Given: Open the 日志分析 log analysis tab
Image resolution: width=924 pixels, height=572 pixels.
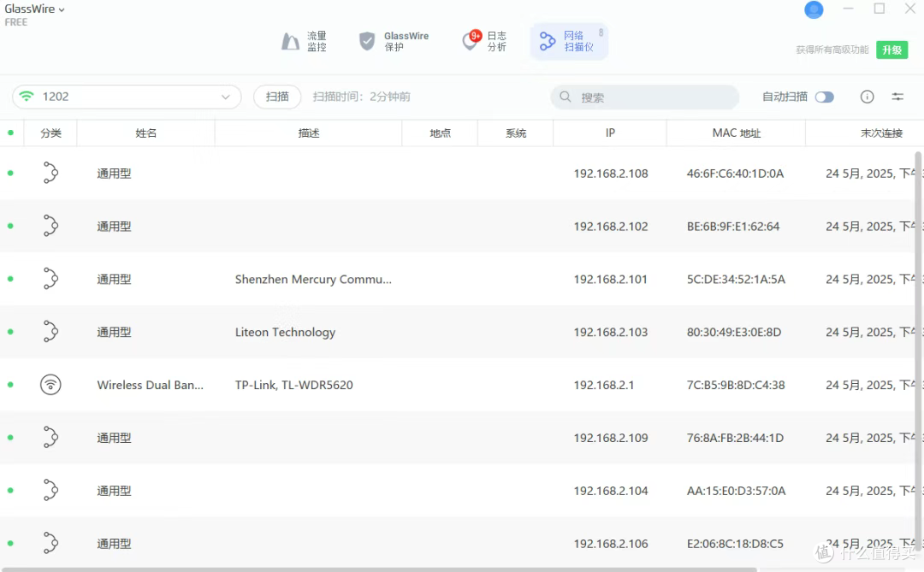Looking at the screenshot, I should (484, 41).
